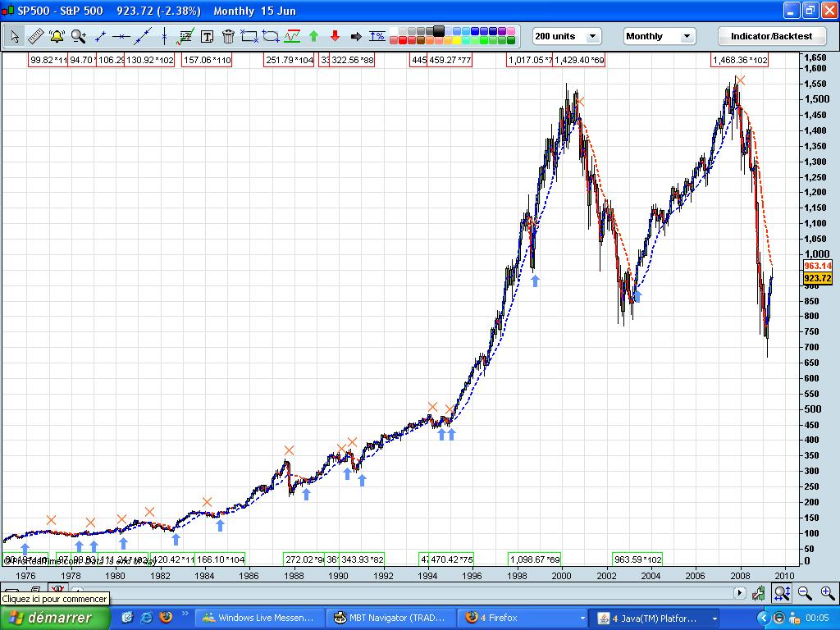The width and height of the screenshot is (840, 630).
Task: Click the system clock showing 00:05
Action: (x=817, y=619)
